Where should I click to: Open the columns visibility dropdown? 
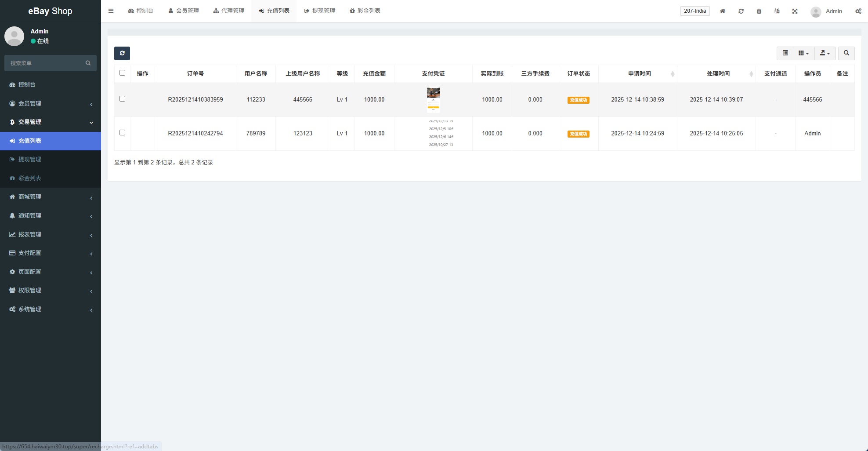pyautogui.click(x=803, y=53)
